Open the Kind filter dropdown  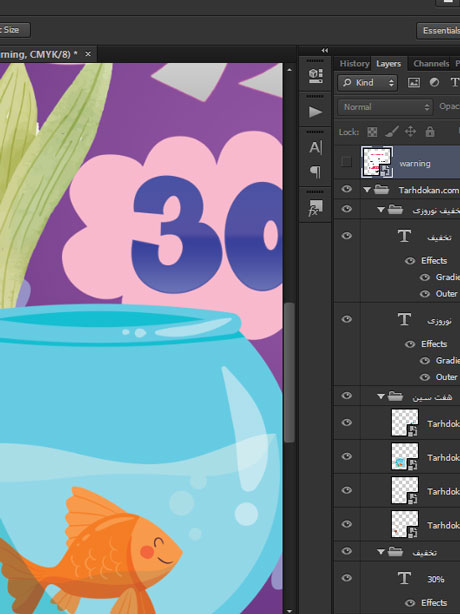tap(367, 83)
